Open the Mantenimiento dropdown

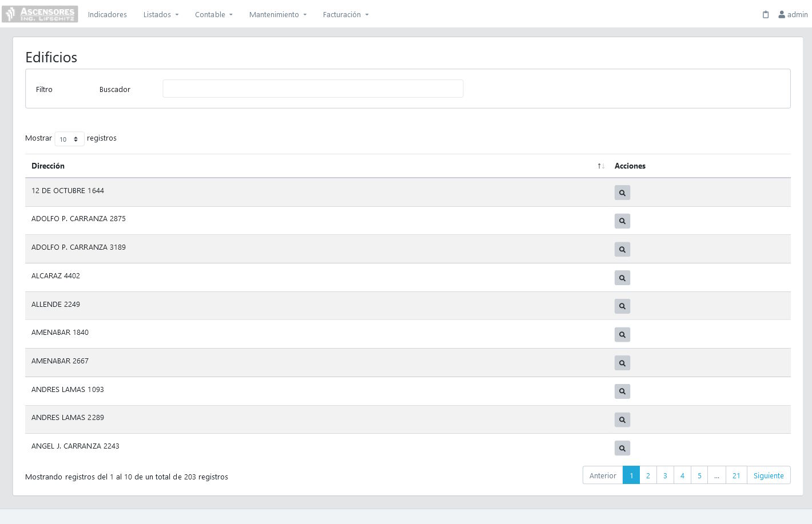click(277, 15)
